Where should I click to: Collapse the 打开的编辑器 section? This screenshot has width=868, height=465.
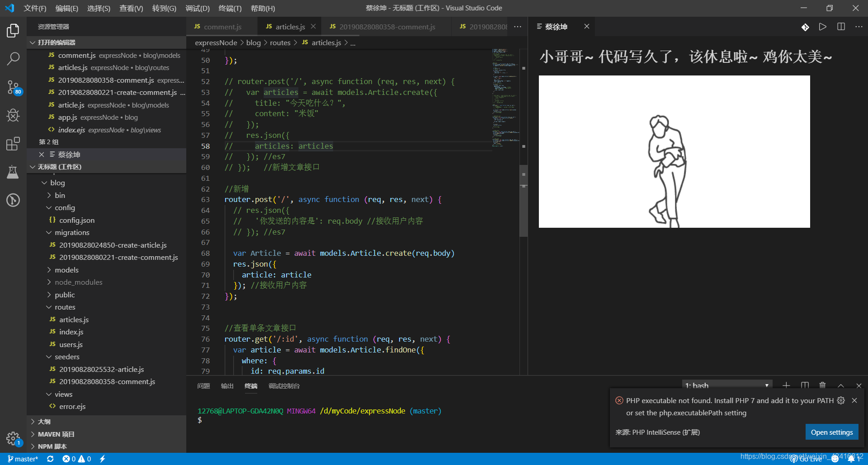pos(106,42)
